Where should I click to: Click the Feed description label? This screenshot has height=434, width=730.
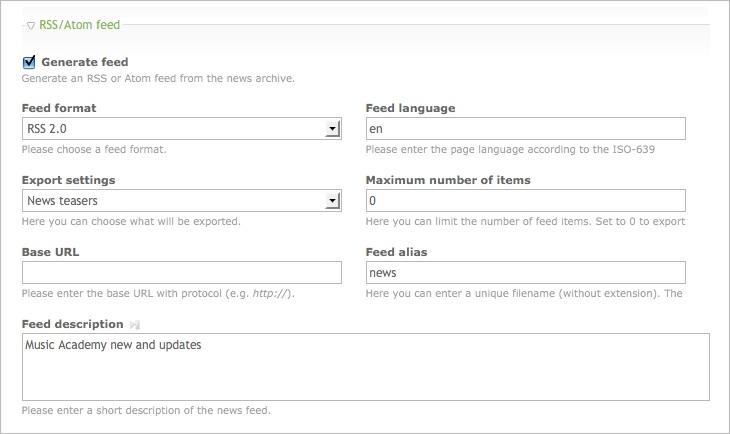(73, 324)
